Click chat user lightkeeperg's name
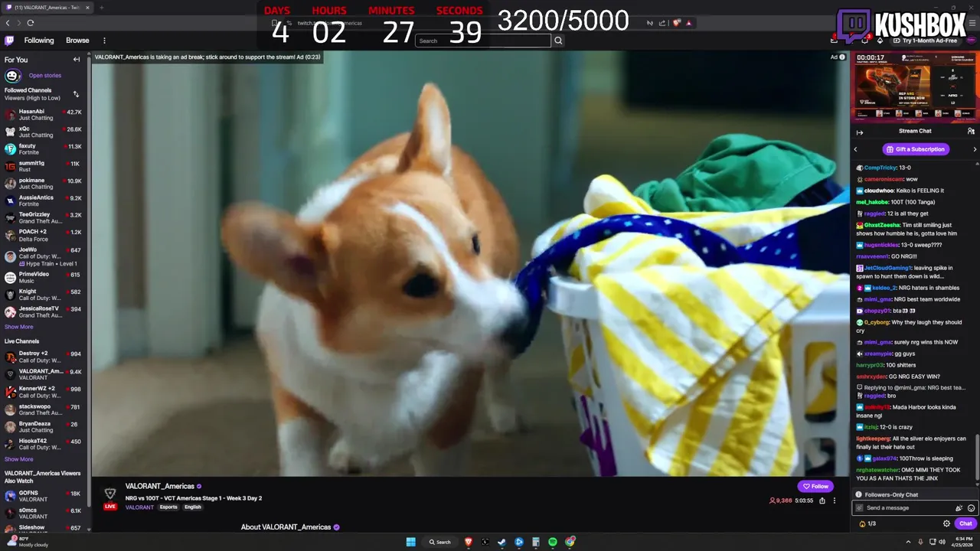 (873, 439)
